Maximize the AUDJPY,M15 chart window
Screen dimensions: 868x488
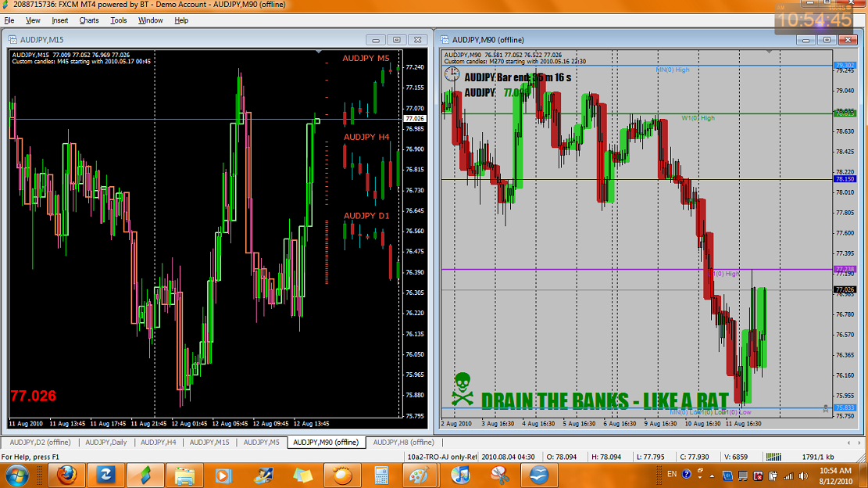click(397, 40)
